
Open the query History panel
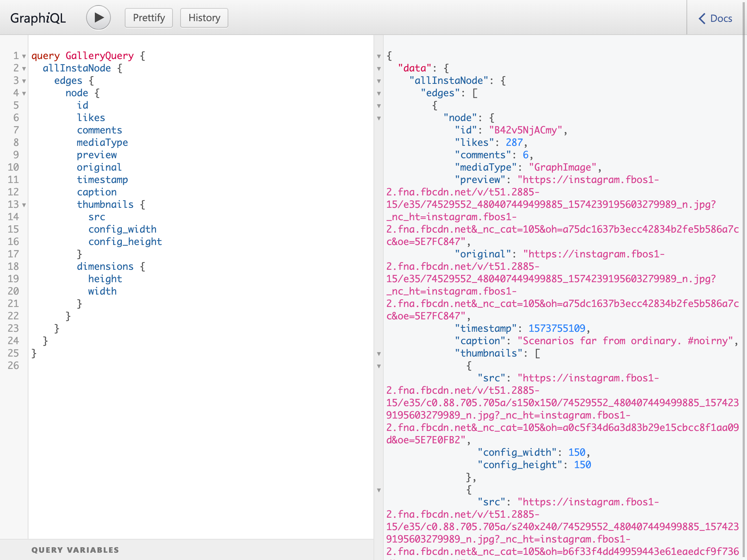pos(204,17)
